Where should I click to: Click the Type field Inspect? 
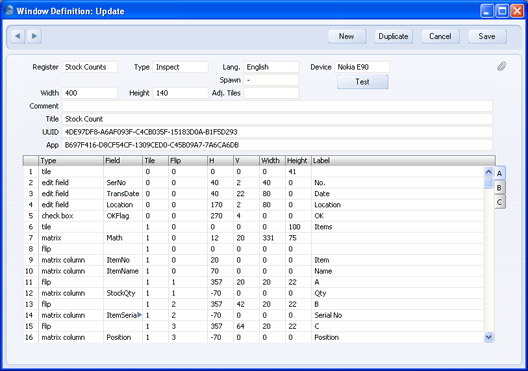[180, 67]
